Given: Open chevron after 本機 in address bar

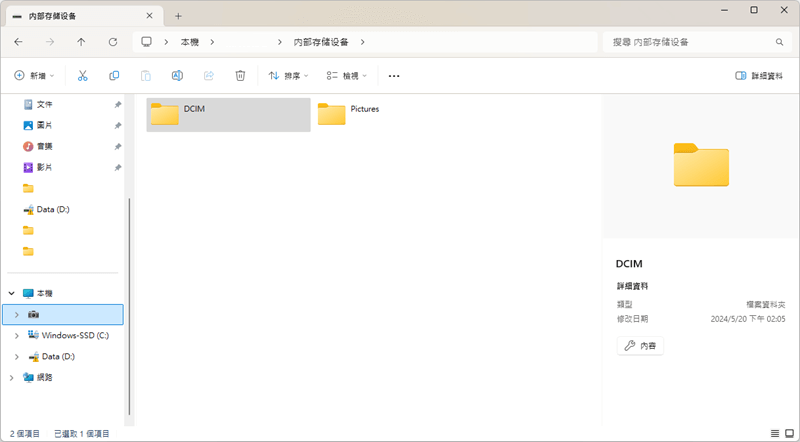Looking at the screenshot, I should pyautogui.click(x=212, y=42).
